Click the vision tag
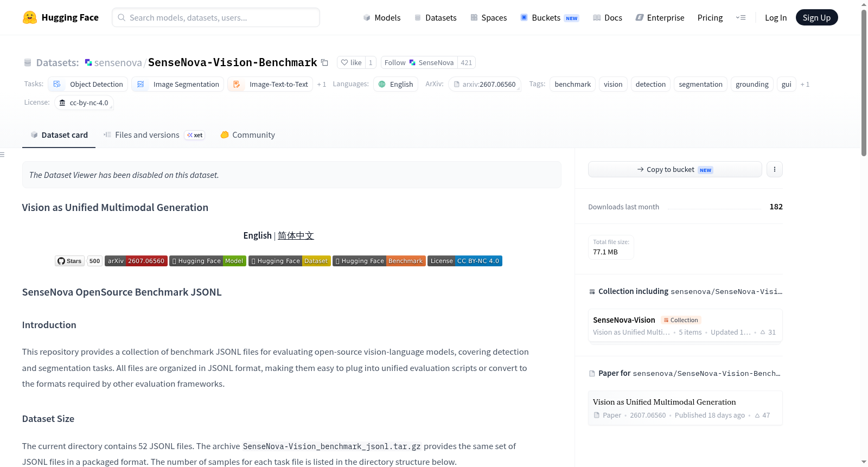The height and width of the screenshot is (467, 868). 613,84
